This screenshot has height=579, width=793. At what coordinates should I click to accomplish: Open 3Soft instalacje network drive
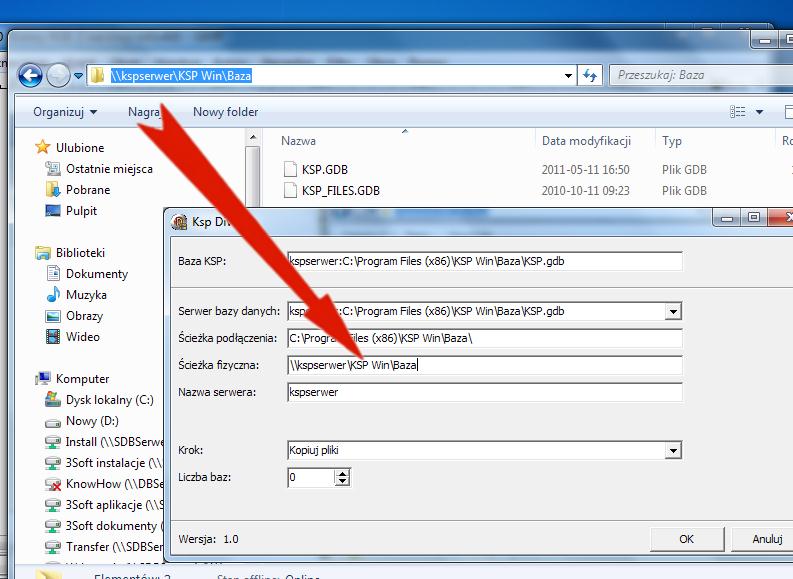104,463
